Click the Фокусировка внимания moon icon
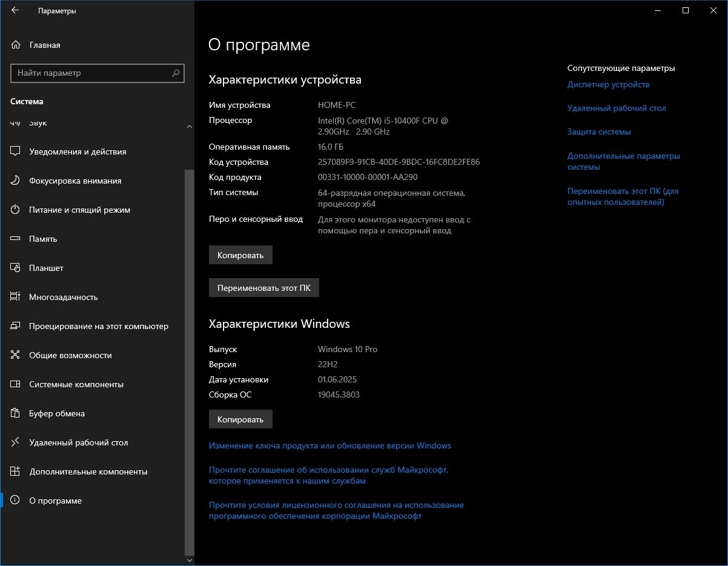This screenshot has height=566, width=728. pos(16,181)
